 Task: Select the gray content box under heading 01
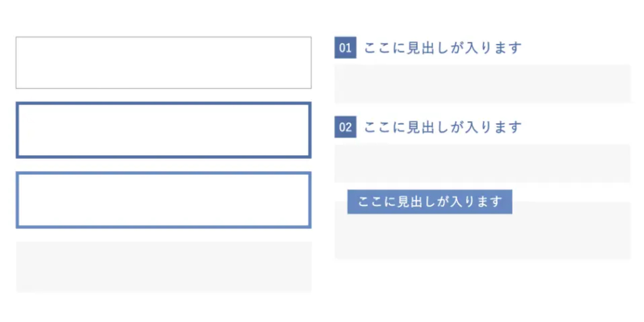(482, 84)
